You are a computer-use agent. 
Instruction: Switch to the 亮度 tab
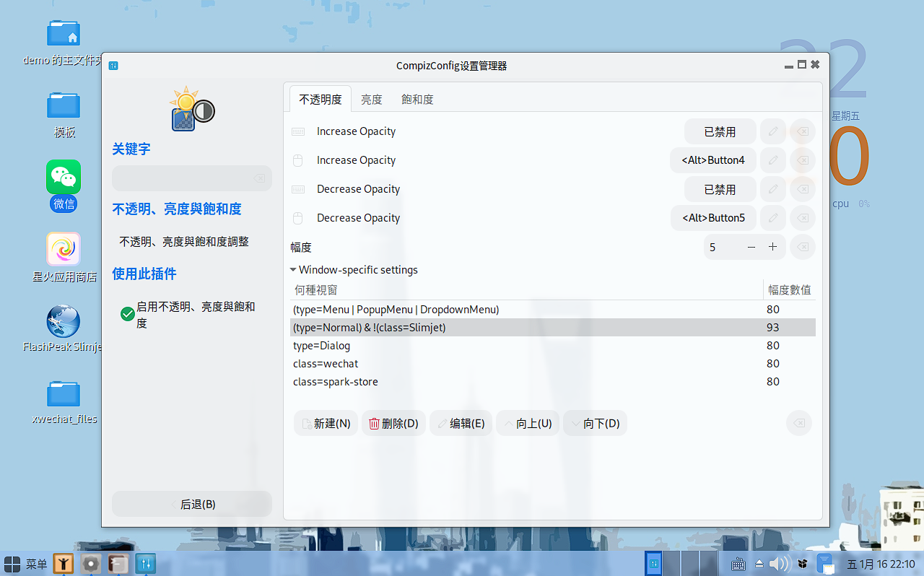372,100
